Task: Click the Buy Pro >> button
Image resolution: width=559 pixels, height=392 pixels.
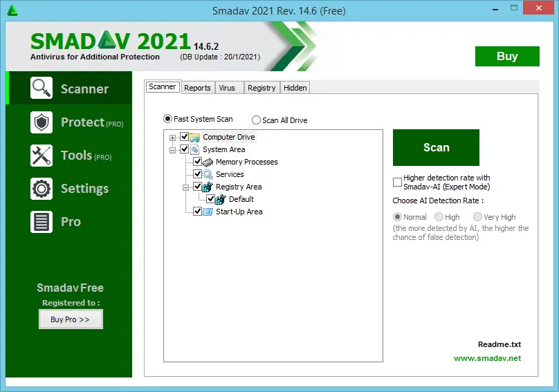Action: tap(71, 319)
